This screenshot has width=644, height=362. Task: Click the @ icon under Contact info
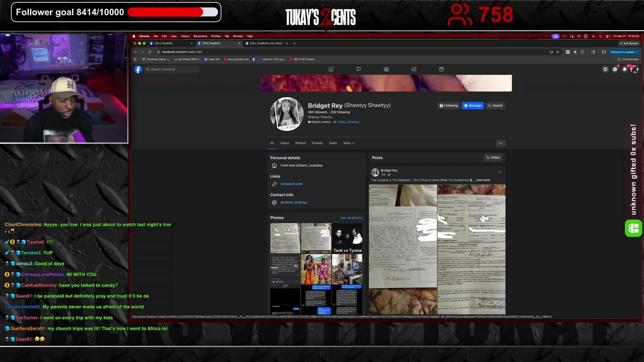pos(274,203)
